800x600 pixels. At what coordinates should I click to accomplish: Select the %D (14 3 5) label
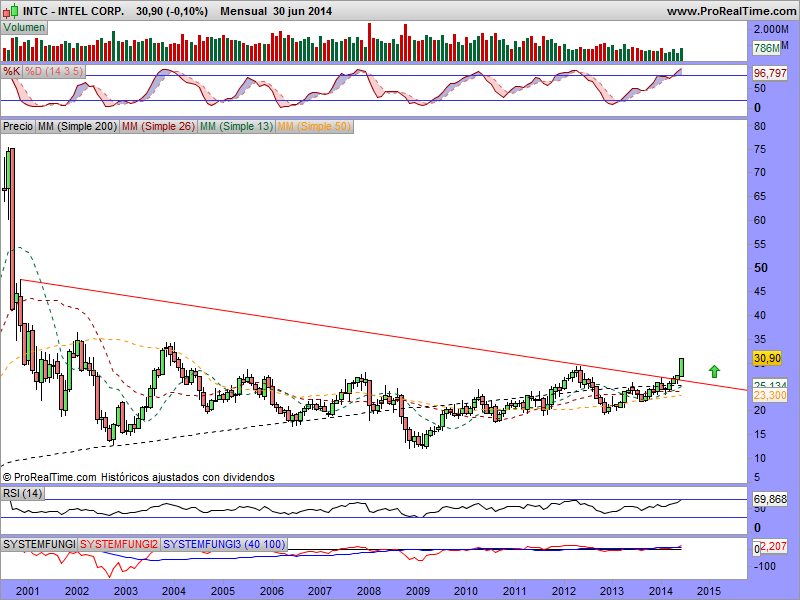[x=54, y=71]
